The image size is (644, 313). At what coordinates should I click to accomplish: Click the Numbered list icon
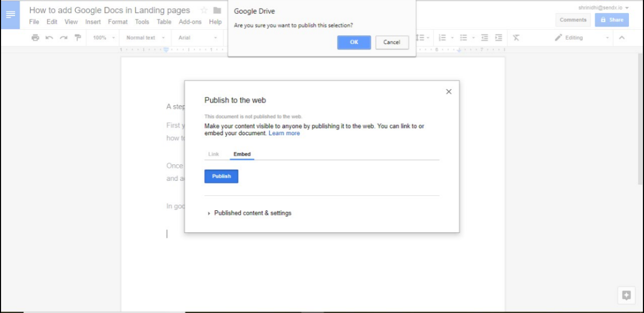(x=442, y=38)
